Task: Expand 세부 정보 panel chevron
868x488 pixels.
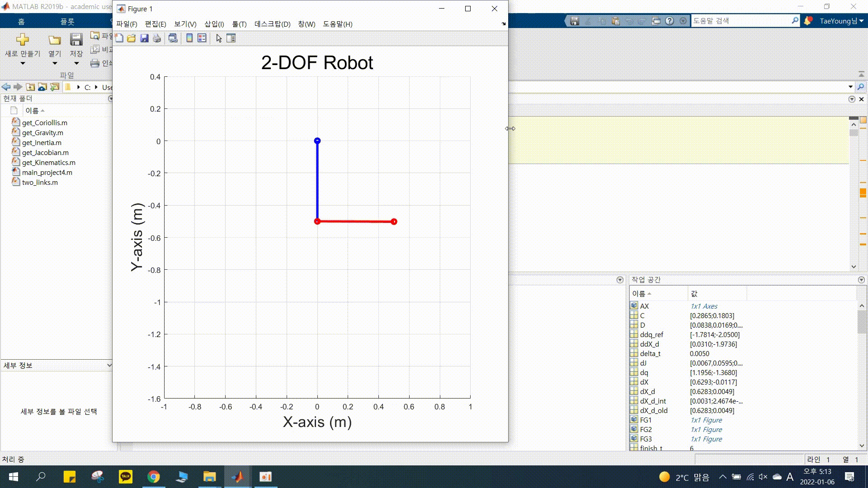Action: pyautogui.click(x=109, y=365)
